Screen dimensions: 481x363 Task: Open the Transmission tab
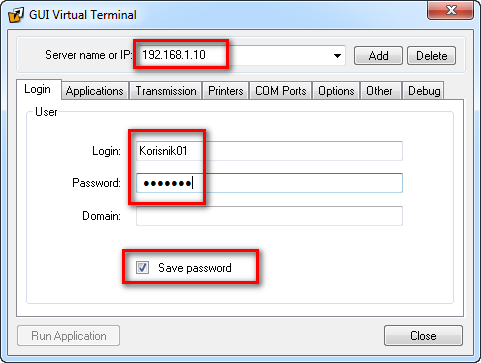[166, 91]
